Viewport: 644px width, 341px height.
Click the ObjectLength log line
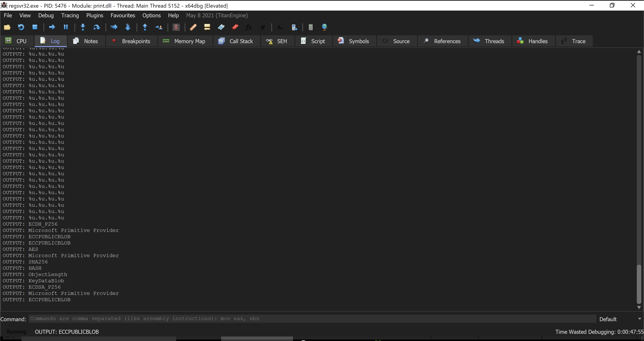[35, 274]
